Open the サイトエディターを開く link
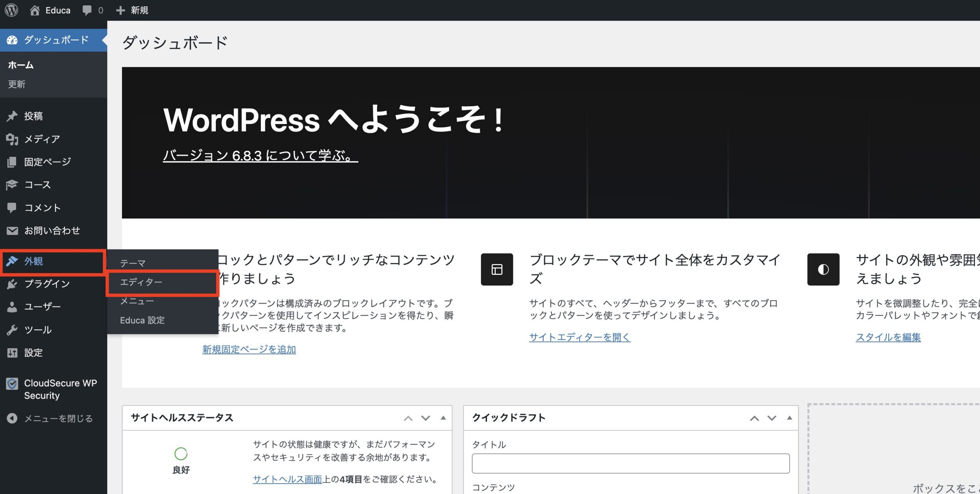 pyautogui.click(x=579, y=337)
